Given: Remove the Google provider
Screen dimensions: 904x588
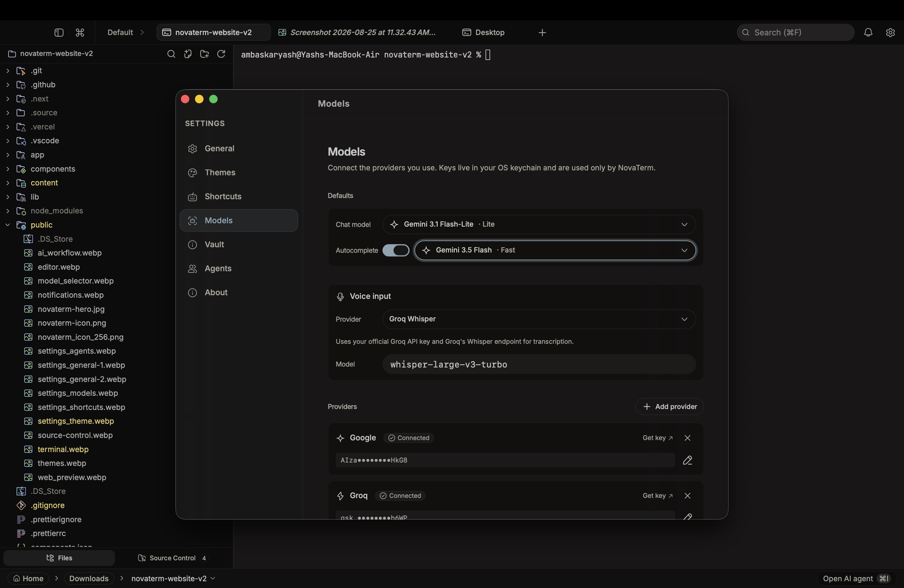Looking at the screenshot, I should [x=688, y=438].
